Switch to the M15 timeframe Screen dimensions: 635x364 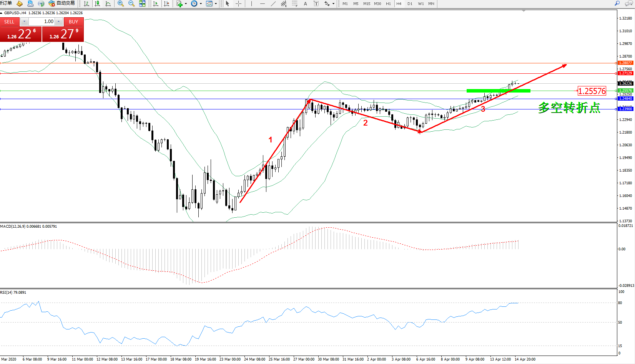point(367,4)
